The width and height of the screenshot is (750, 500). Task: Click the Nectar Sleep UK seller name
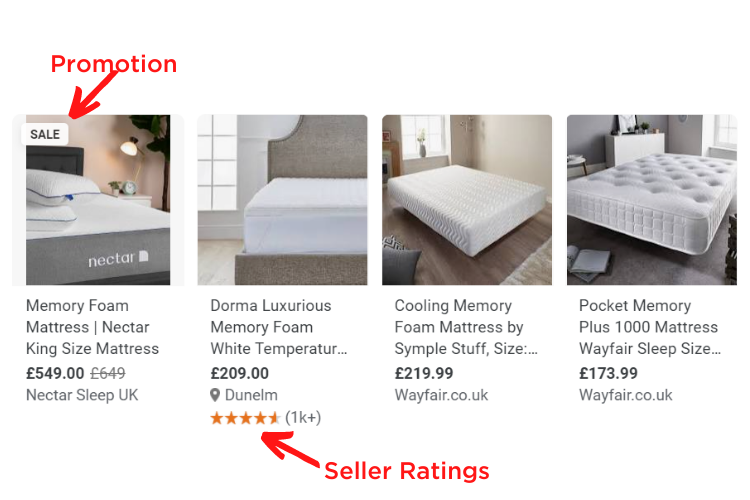[82, 395]
